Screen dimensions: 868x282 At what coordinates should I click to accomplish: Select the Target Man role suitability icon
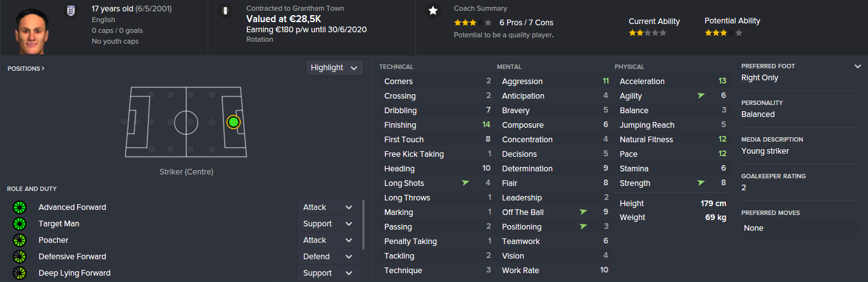(20, 224)
